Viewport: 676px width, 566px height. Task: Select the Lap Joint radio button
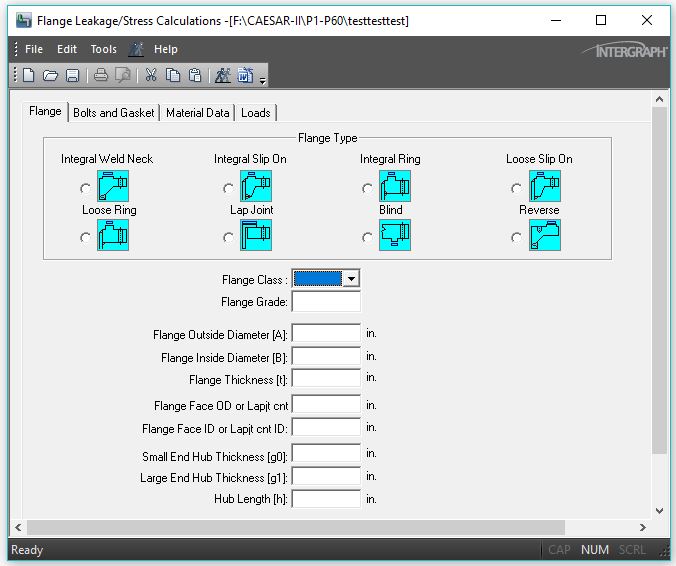click(x=228, y=238)
